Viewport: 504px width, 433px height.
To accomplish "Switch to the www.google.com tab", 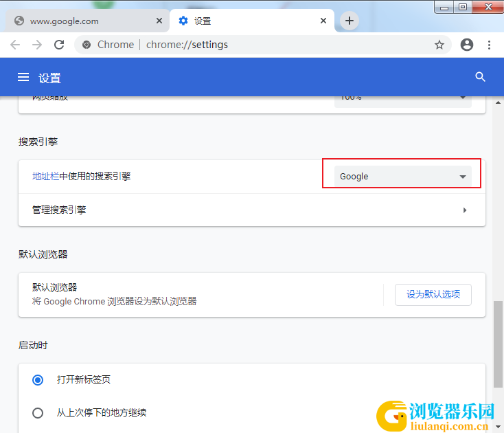I will [x=87, y=21].
